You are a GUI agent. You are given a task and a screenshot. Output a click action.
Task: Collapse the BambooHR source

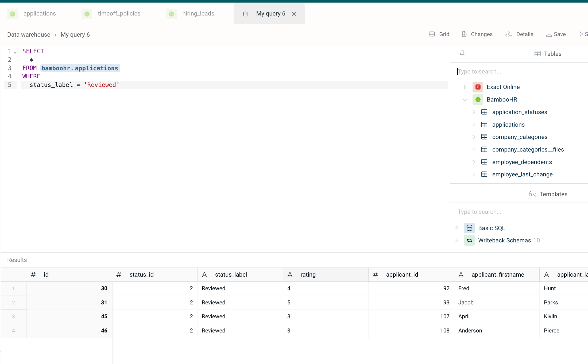click(x=465, y=100)
